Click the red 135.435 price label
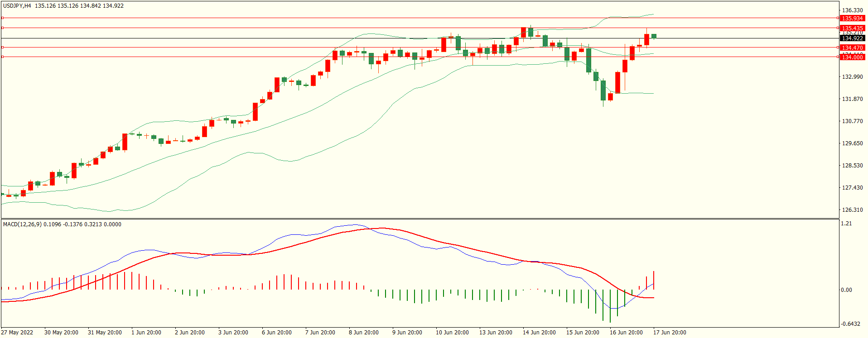 point(852,28)
